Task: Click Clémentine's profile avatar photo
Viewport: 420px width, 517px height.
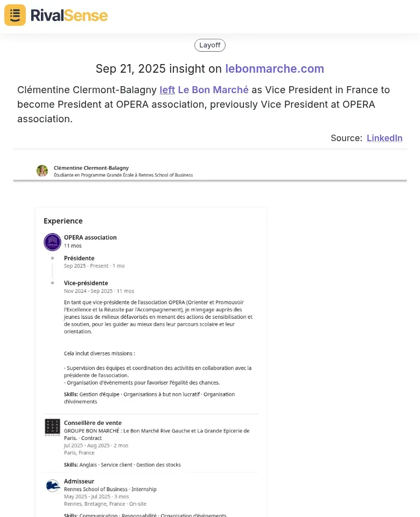Action: click(42, 171)
